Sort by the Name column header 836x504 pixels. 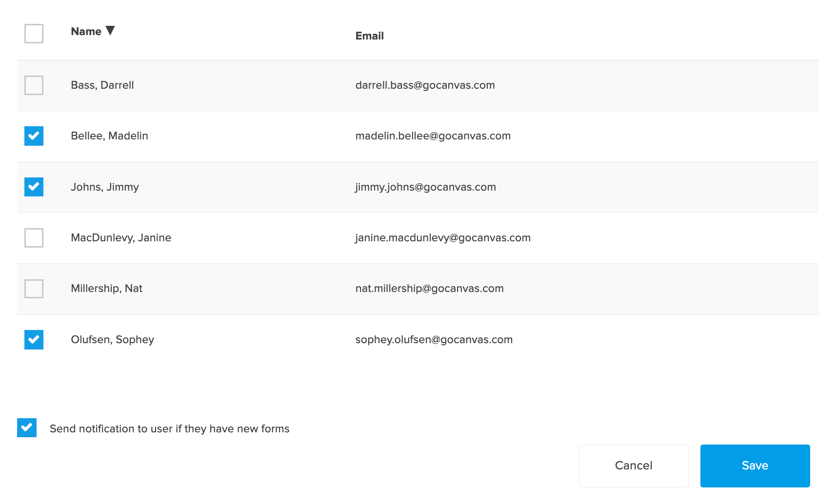(x=86, y=32)
